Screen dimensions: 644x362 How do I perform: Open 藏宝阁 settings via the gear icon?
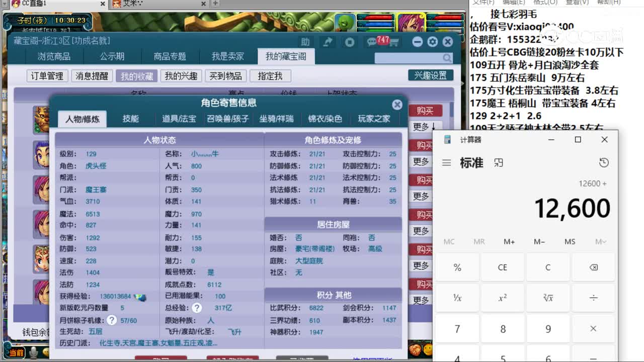click(x=432, y=42)
